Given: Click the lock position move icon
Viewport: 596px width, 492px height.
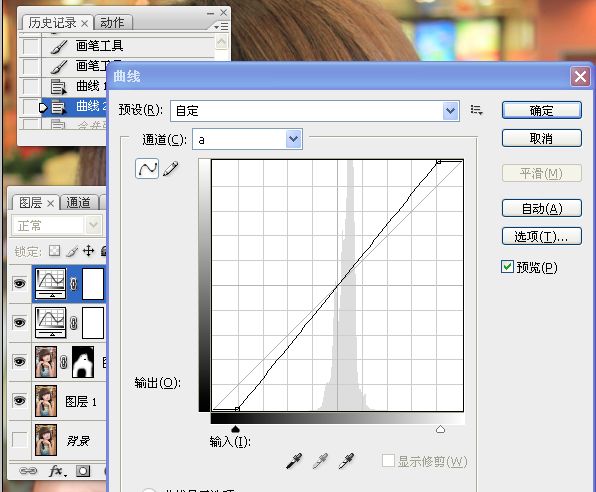Looking at the screenshot, I should [88, 251].
